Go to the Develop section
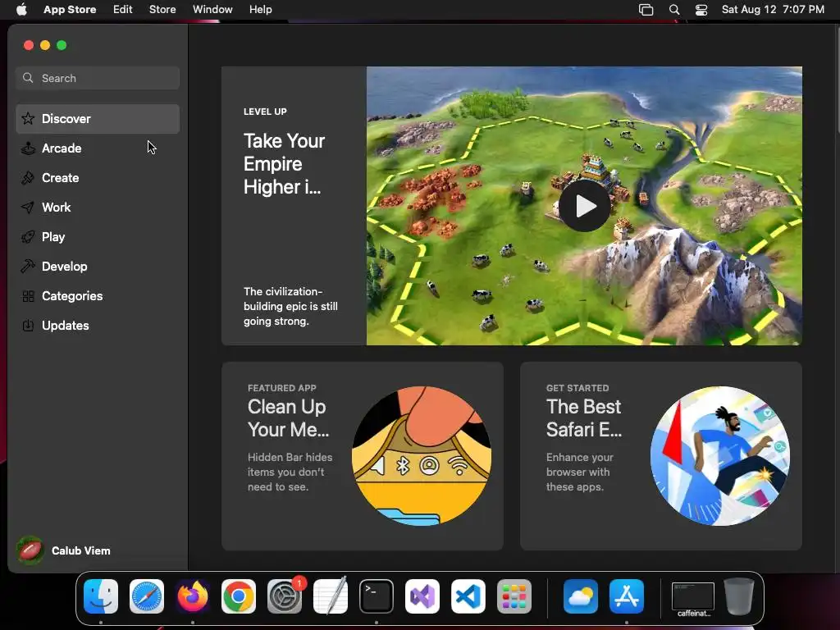This screenshot has width=840, height=630. 98,267
